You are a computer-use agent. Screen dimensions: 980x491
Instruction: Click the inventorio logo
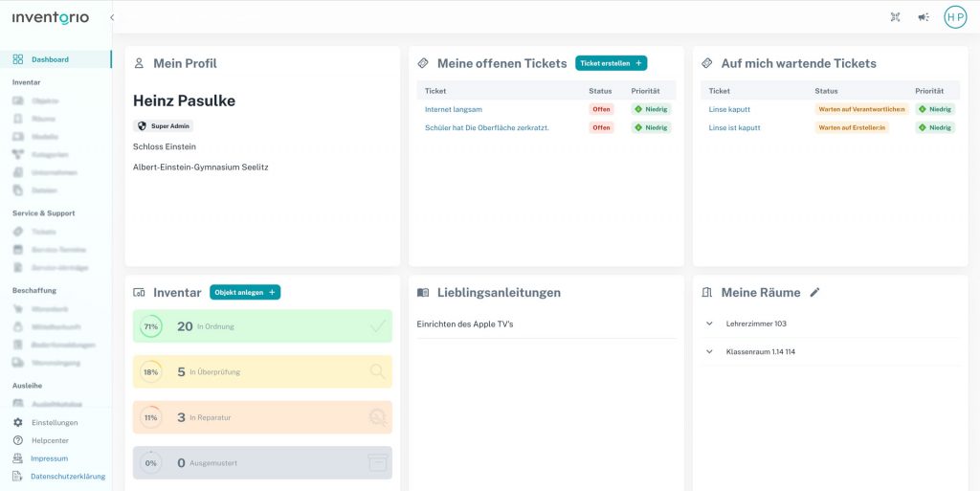tap(51, 17)
